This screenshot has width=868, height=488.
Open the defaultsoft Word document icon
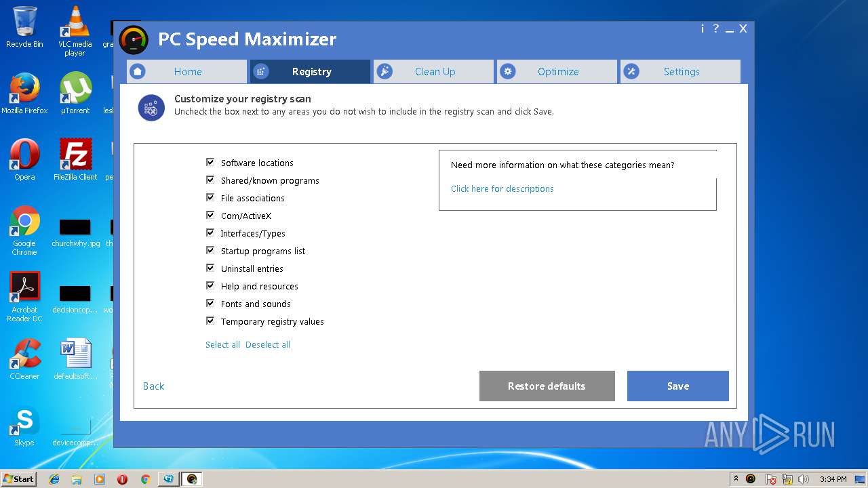[75, 359]
